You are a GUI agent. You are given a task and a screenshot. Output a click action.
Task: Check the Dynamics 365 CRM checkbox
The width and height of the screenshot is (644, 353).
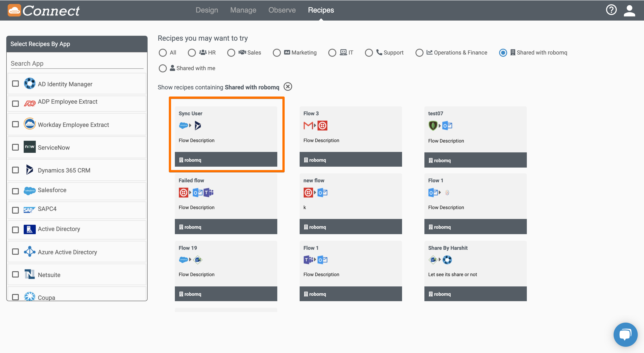tap(15, 170)
